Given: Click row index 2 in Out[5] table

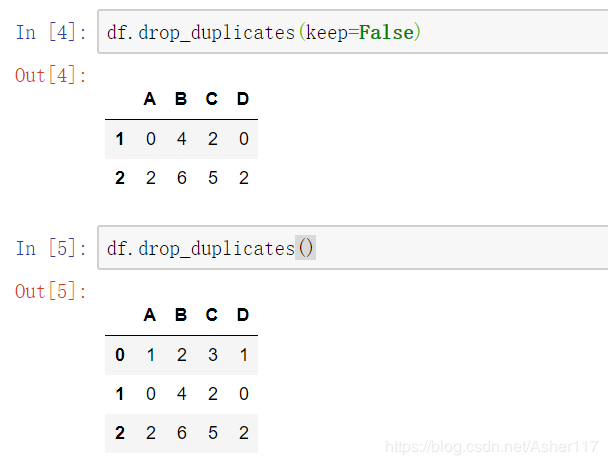Looking at the screenshot, I should tap(120, 433).
